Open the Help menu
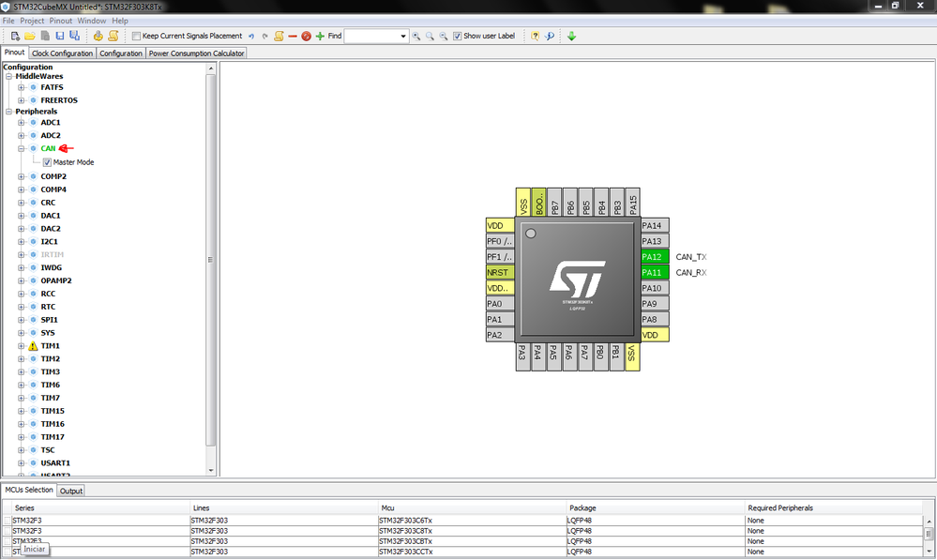The width and height of the screenshot is (937, 560). 120,21
